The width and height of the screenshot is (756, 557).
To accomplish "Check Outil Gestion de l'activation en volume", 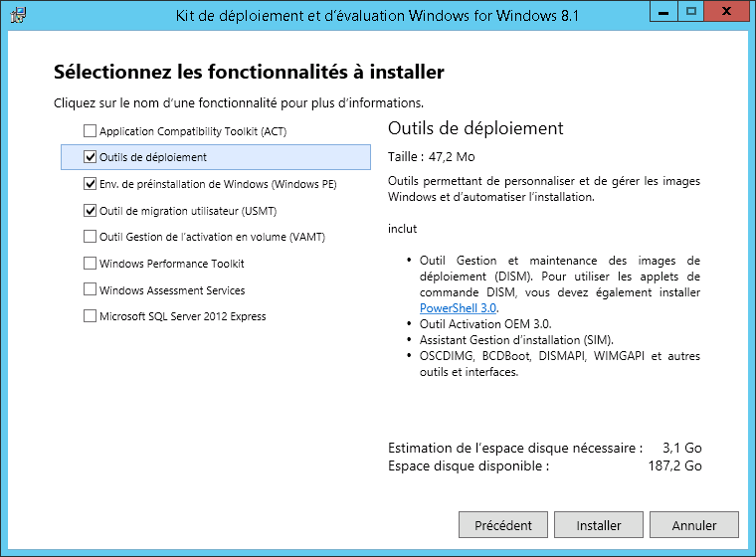I will [91, 237].
